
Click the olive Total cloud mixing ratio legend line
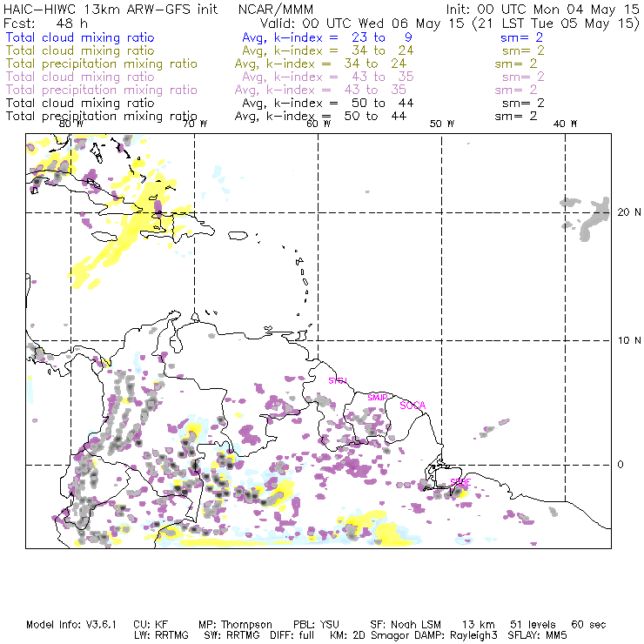[x=80, y=50]
